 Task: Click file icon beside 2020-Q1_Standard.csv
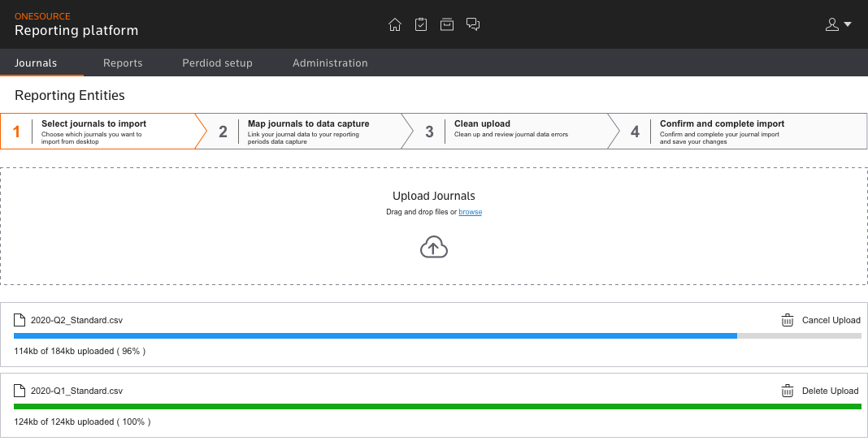pos(20,391)
